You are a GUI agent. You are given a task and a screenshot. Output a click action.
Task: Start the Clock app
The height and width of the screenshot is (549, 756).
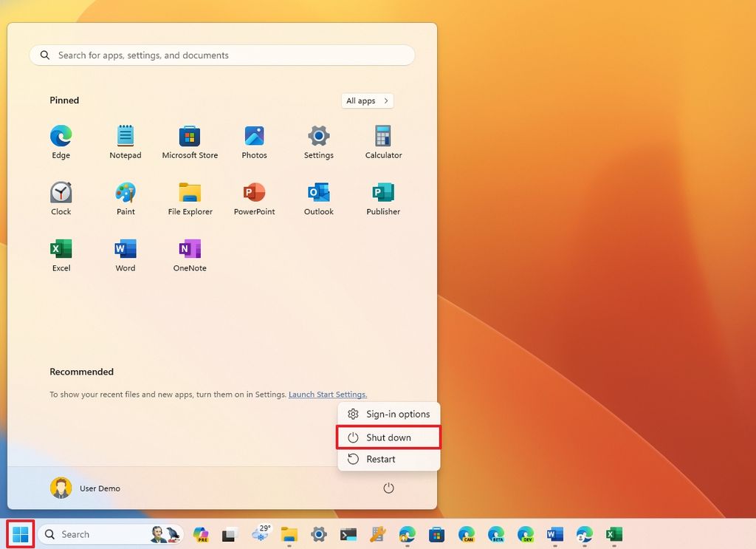coord(61,197)
